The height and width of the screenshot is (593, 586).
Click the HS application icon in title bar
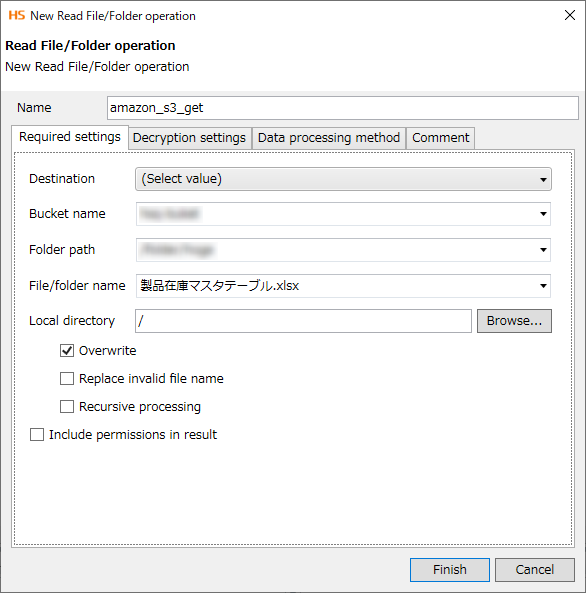click(x=17, y=16)
